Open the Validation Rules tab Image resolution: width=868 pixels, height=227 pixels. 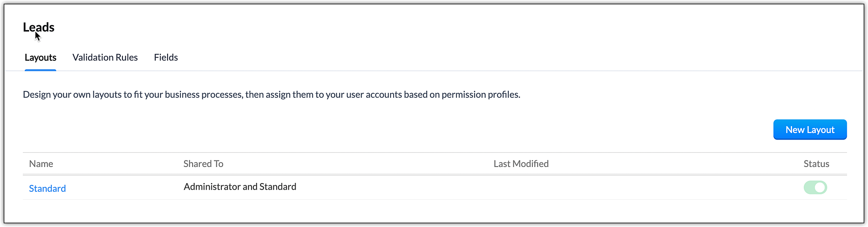105,57
